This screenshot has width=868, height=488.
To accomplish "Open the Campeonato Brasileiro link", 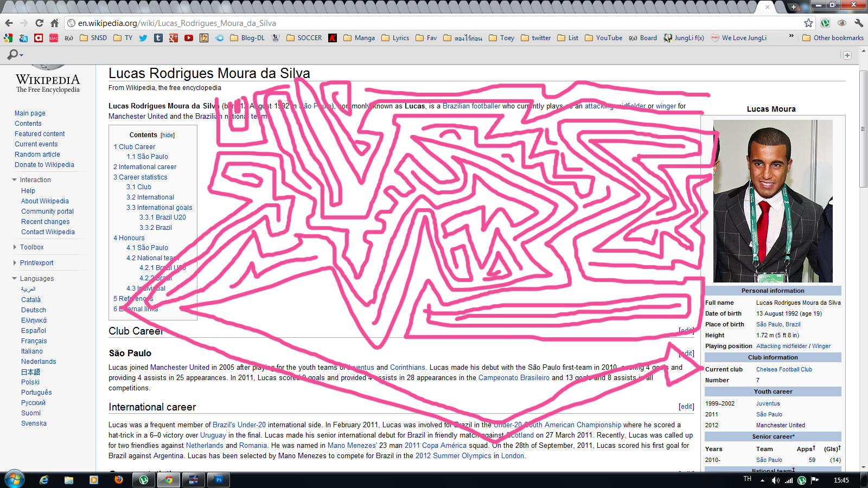I will 514,378.
